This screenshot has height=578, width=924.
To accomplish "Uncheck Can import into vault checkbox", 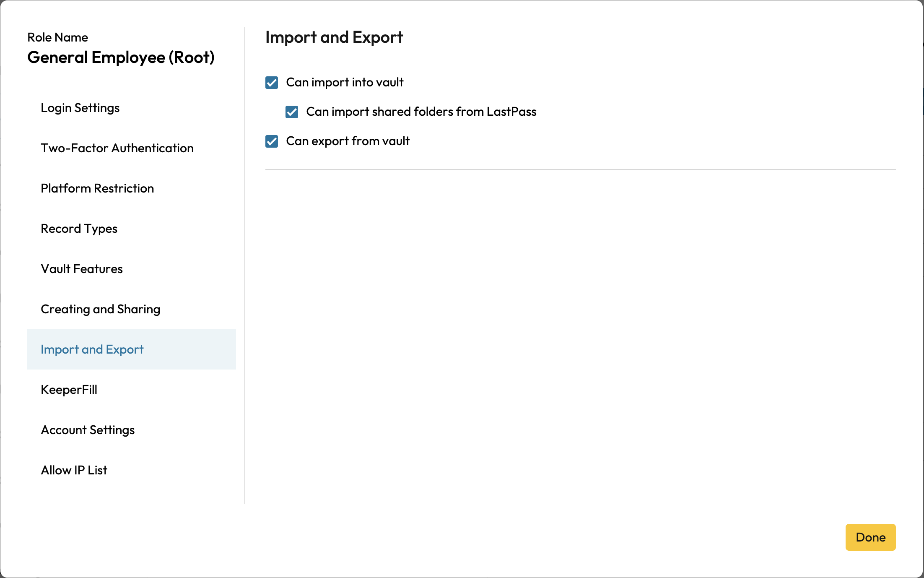I will (x=272, y=83).
